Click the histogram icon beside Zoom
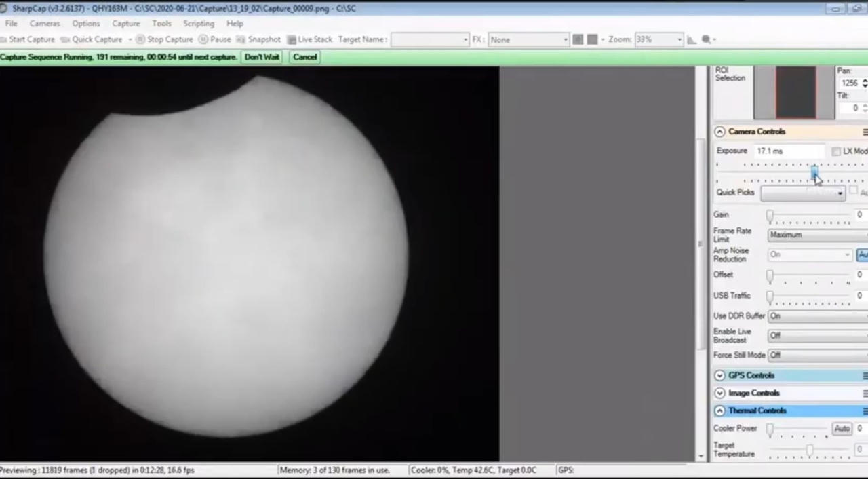The width and height of the screenshot is (868, 479). (x=692, y=39)
